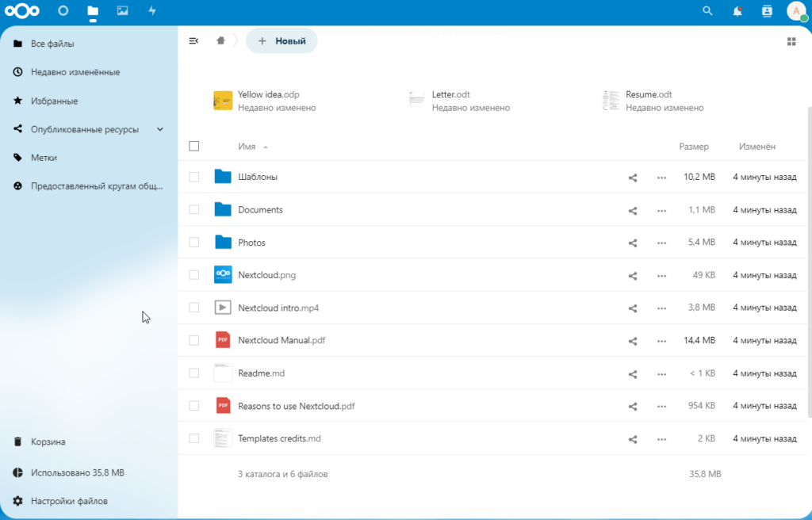Open more actions for Шаблоны
The width and height of the screenshot is (812, 520).
tap(662, 178)
